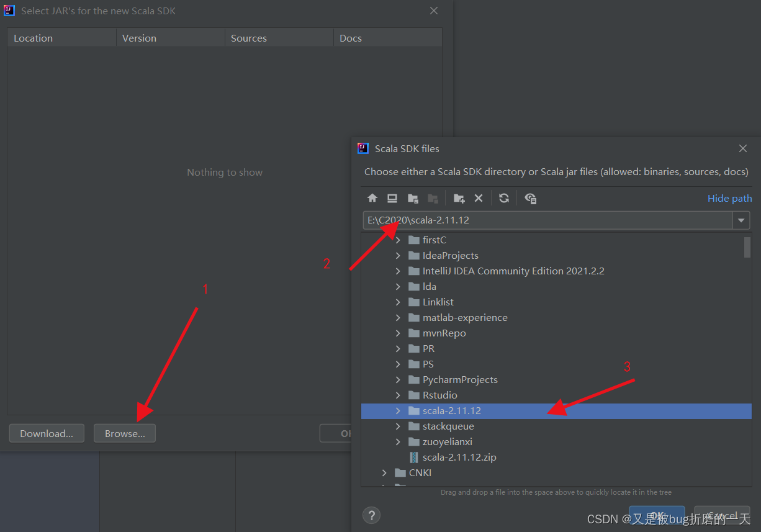Click the Hide path link
The image size is (761, 532).
point(730,198)
